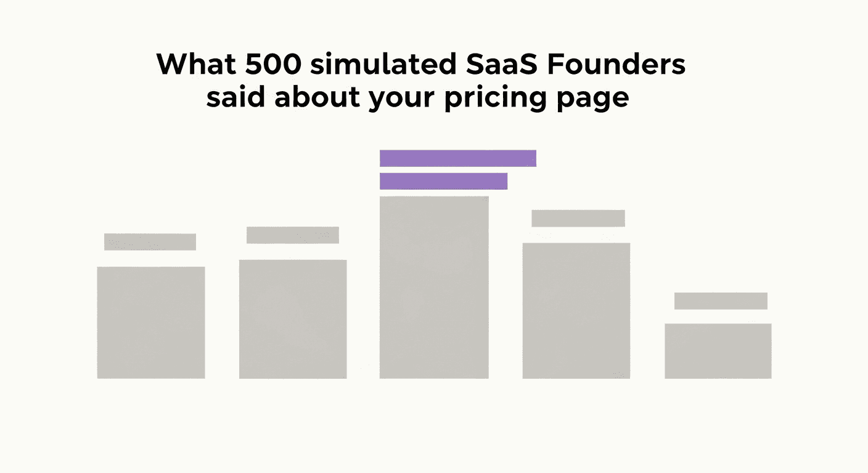Select the shorter lower purple bar
The height and width of the screenshot is (473, 868).
point(443,181)
